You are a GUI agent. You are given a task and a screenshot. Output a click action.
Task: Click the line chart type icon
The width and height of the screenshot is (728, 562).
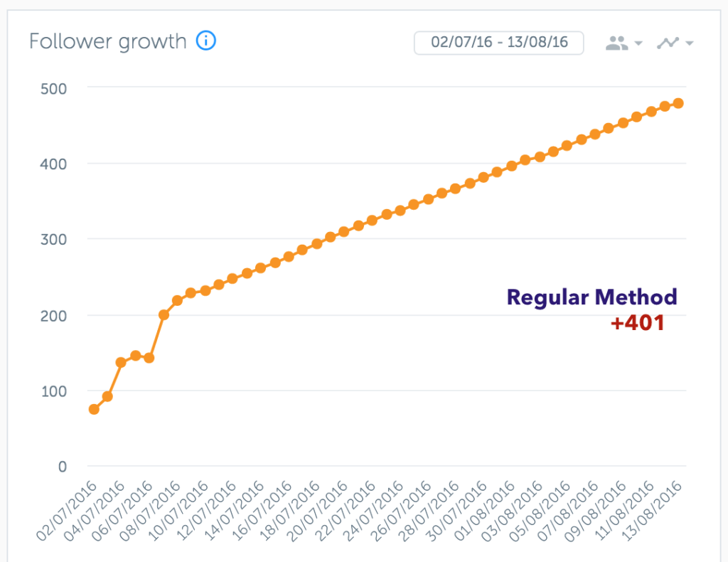668,43
